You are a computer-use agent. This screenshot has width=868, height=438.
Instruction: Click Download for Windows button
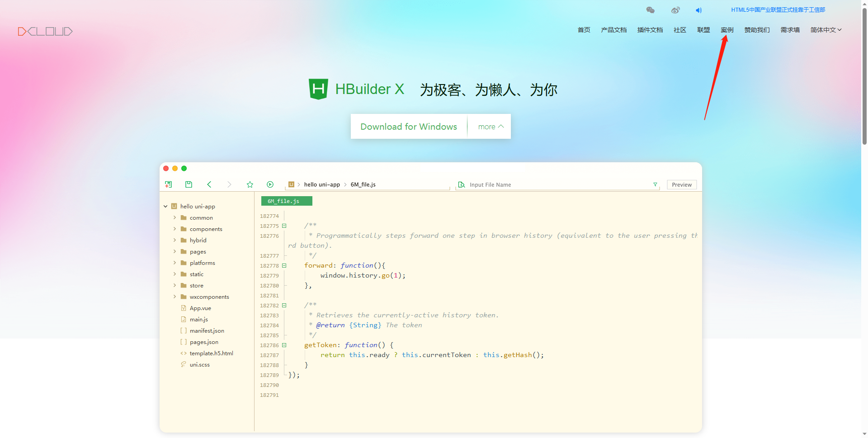pos(409,127)
